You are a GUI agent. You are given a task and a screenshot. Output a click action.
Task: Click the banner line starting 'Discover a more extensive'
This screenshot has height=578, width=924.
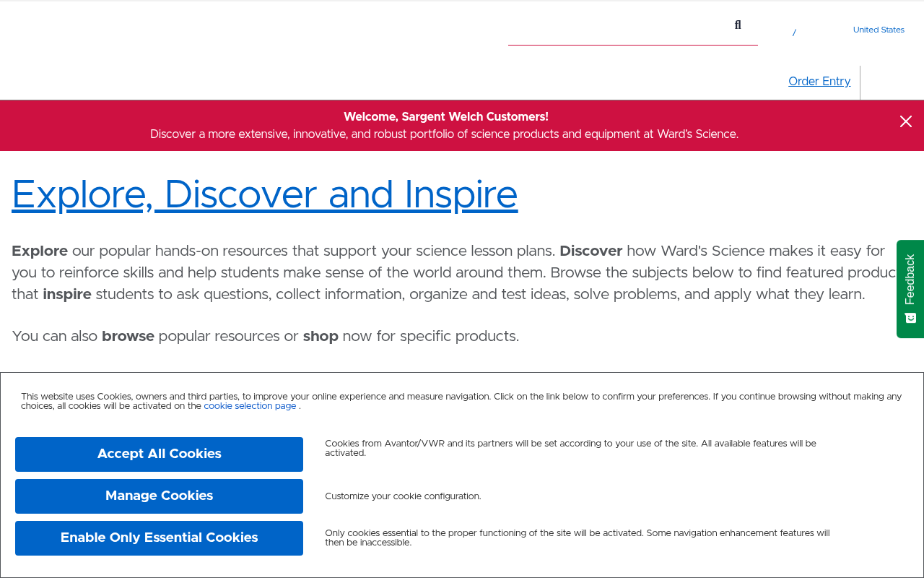pos(445,134)
